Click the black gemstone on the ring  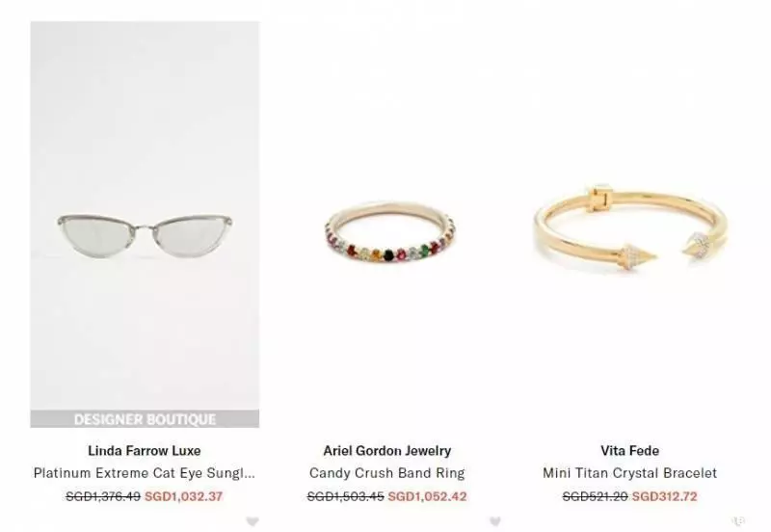tap(389, 255)
